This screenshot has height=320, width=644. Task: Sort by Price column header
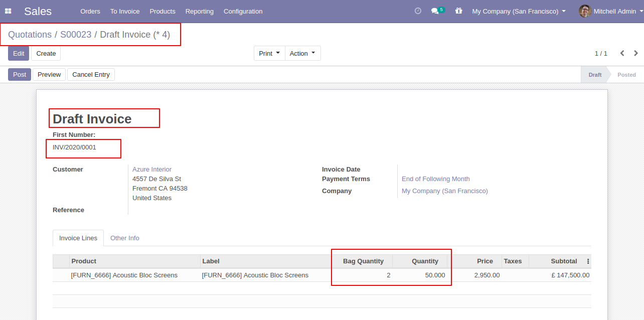pos(474,261)
